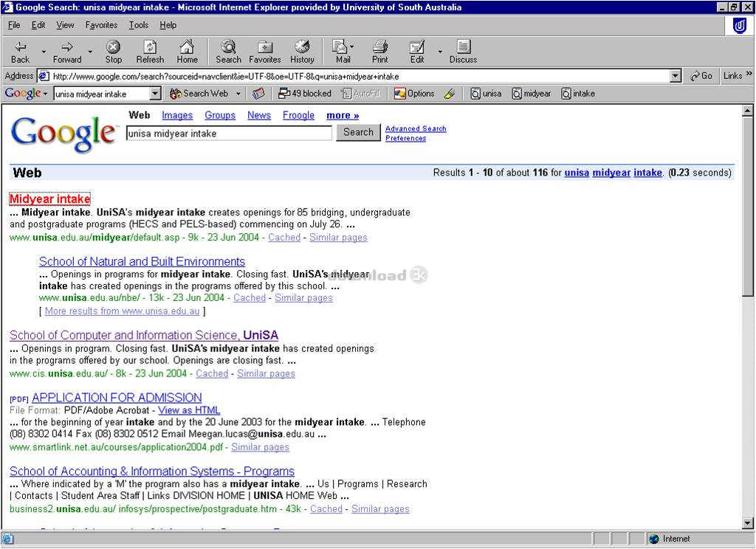Screen dimensions: 756x549
Task: Open the Favorites menu
Action: pyautogui.click(x=101, y=25)
